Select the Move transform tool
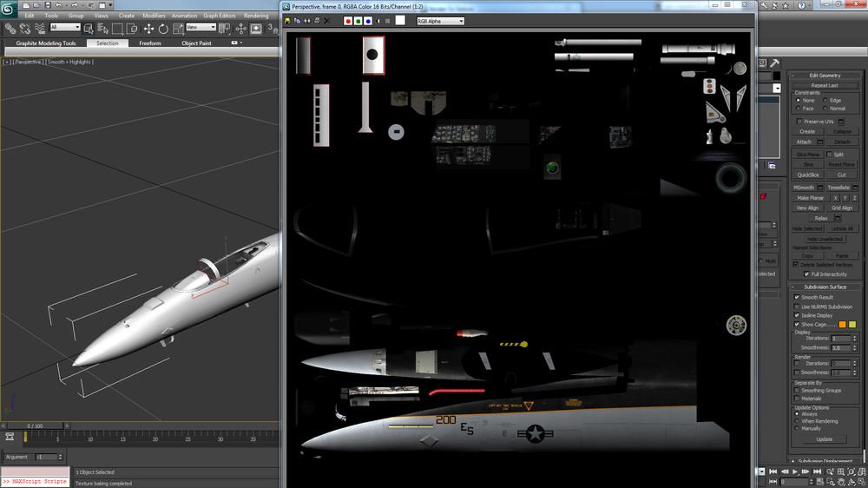Viewport: 868px width, 488px height. click(x=148, y=28)
